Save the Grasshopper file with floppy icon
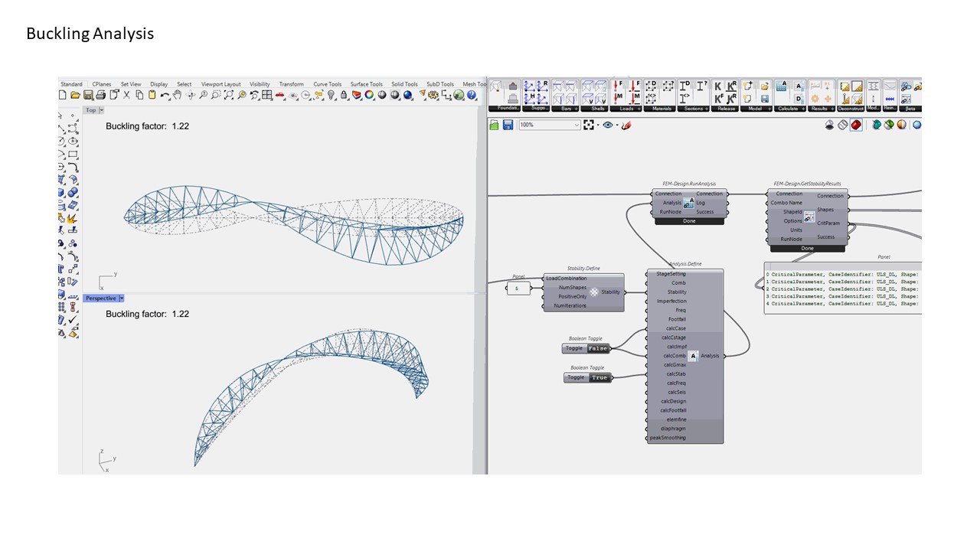Screen dimensions: 980x551 pos(508,125)
